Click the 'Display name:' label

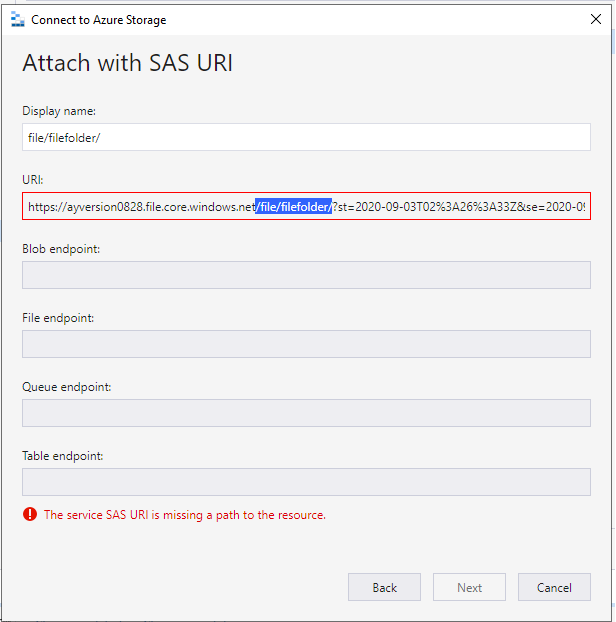[59, 111]
